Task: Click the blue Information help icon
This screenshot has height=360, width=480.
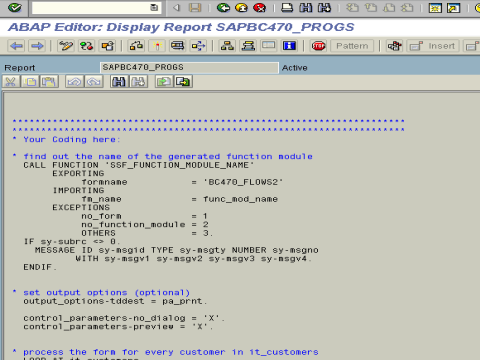Action: (289, 46)
